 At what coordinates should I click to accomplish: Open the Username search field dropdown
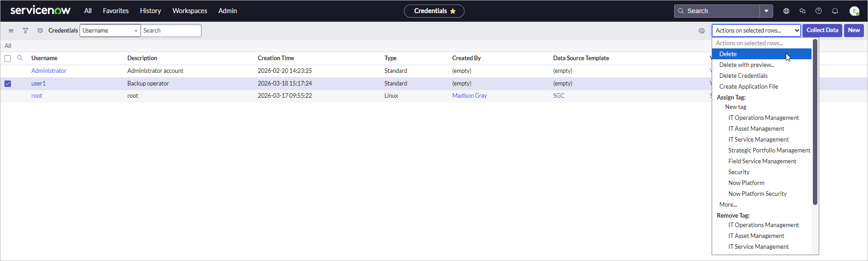pyautogui.click(x=110, y=31)
